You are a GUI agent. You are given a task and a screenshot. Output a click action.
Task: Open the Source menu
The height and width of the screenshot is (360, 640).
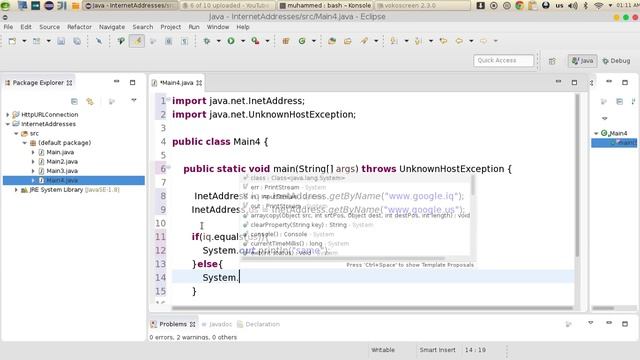pyautogui.click(x=49, y=27)
